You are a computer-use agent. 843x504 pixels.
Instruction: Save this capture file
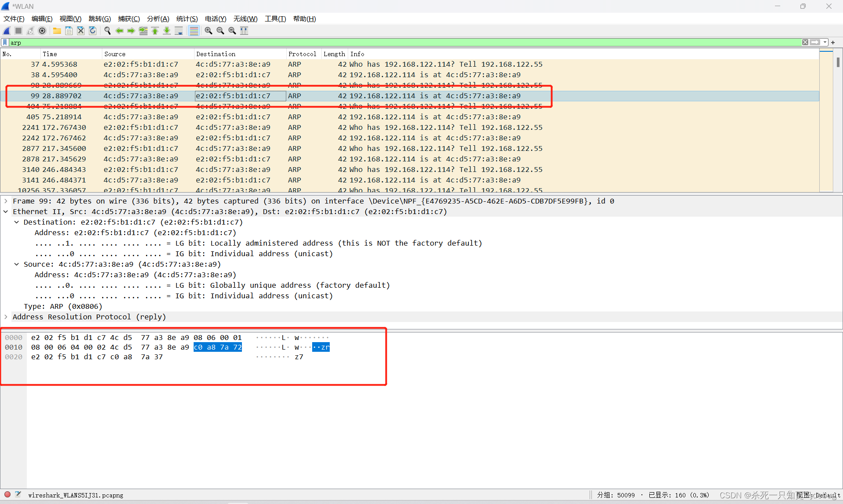pos(69,31)
